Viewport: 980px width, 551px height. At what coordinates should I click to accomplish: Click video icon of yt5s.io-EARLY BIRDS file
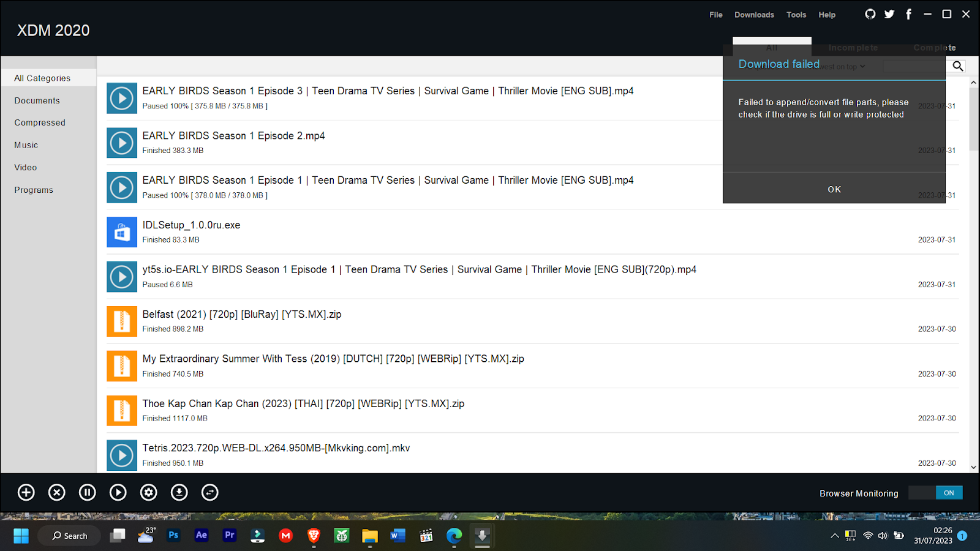122,277
